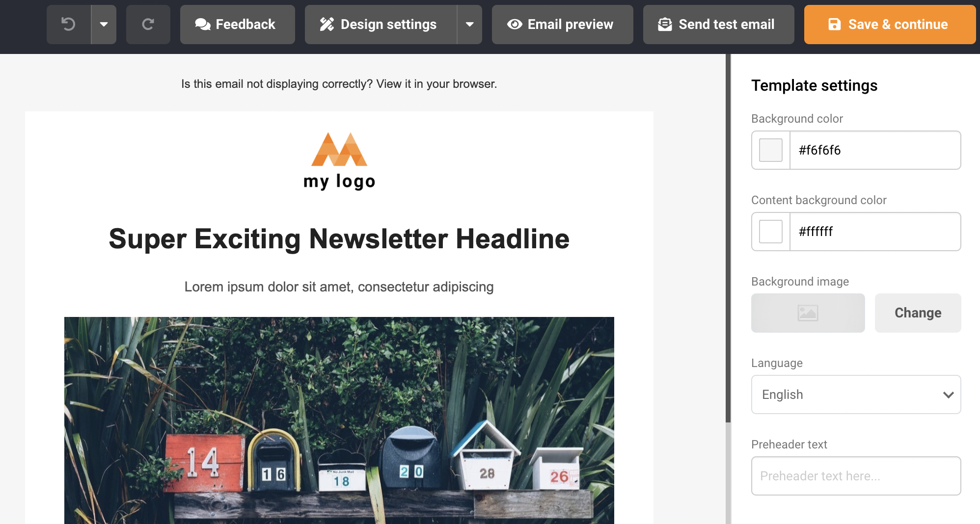Screen dimensions: 980x524
Task: Open undo history dropdown arrow
Action: pos(104,24)
